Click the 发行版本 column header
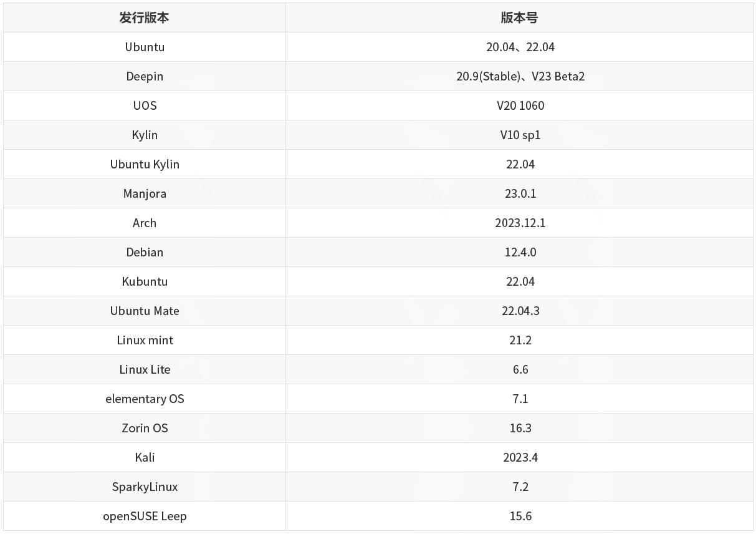Viewport: 756px width, 534px height. click(145, 17)
